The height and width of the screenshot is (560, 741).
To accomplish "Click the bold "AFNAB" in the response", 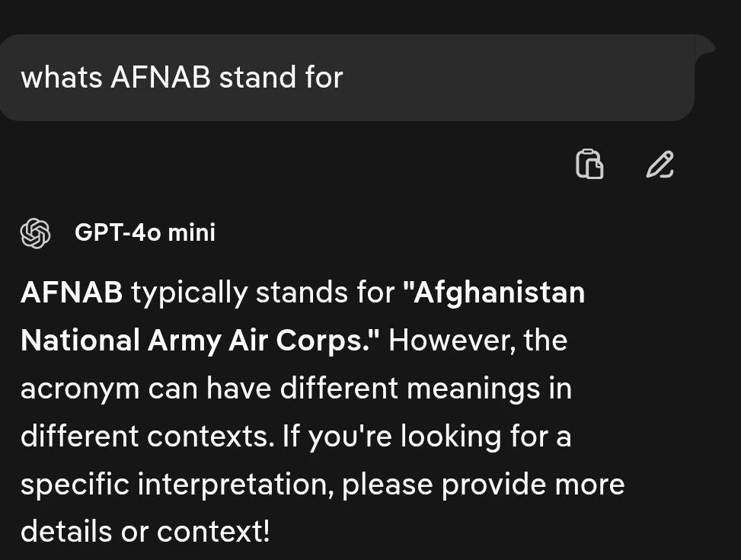I will (72, 293).
